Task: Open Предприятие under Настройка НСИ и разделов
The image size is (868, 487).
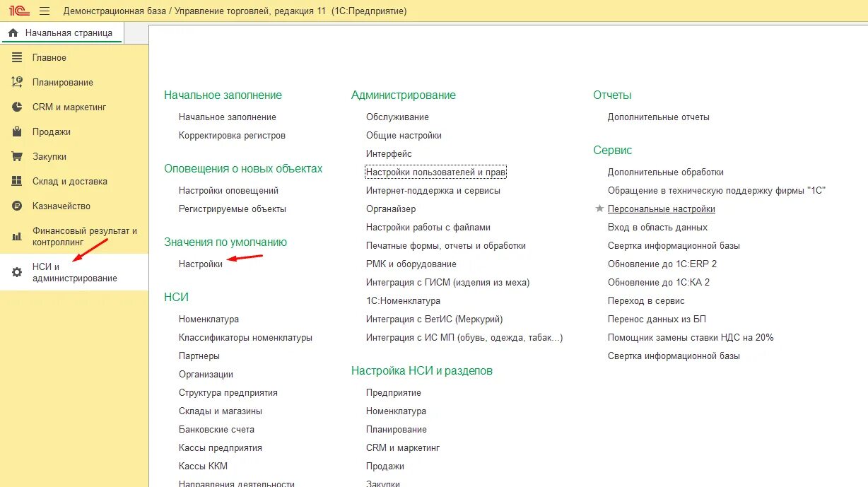Action: pyautogui.click(x=394, y=392)
